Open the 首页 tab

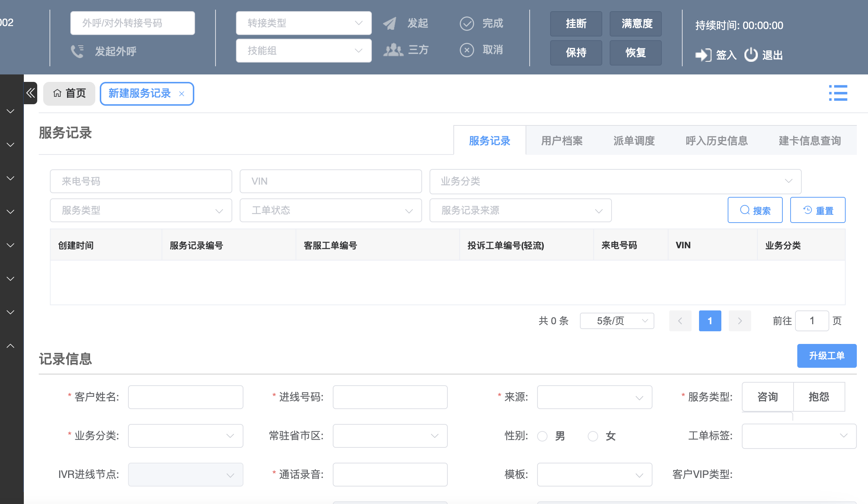click(x=69, y=93)
